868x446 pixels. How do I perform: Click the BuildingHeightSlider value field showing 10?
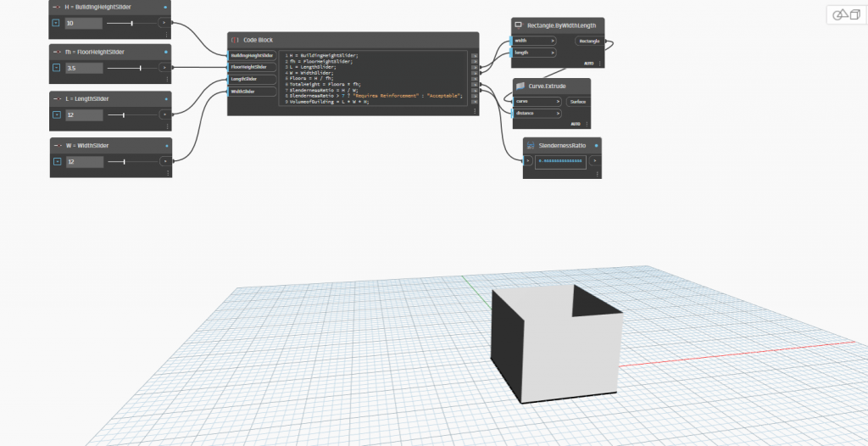84,23
